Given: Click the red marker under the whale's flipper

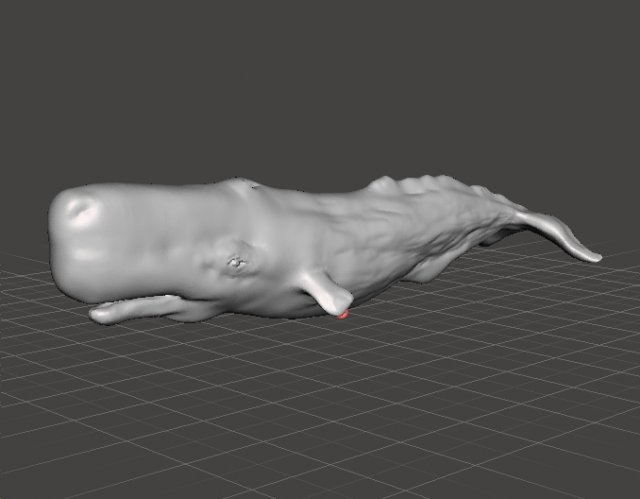Looking at the screenshot, I should [344, 315].
